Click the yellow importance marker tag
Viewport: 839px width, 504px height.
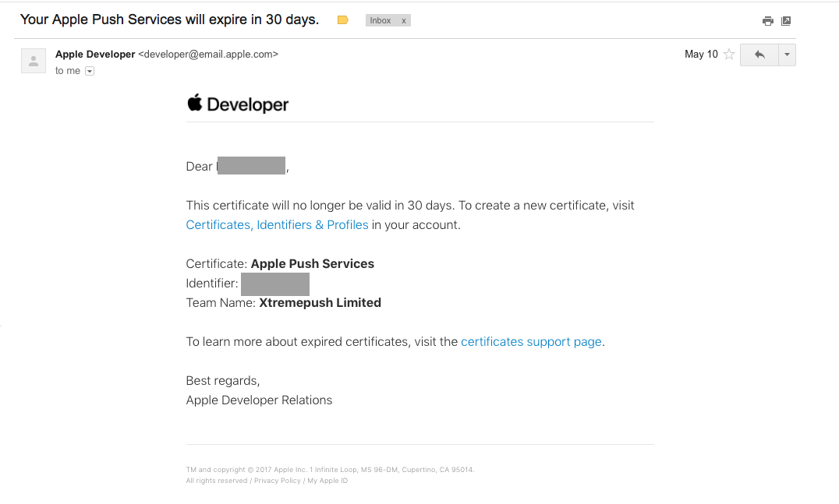pos(343,20)
